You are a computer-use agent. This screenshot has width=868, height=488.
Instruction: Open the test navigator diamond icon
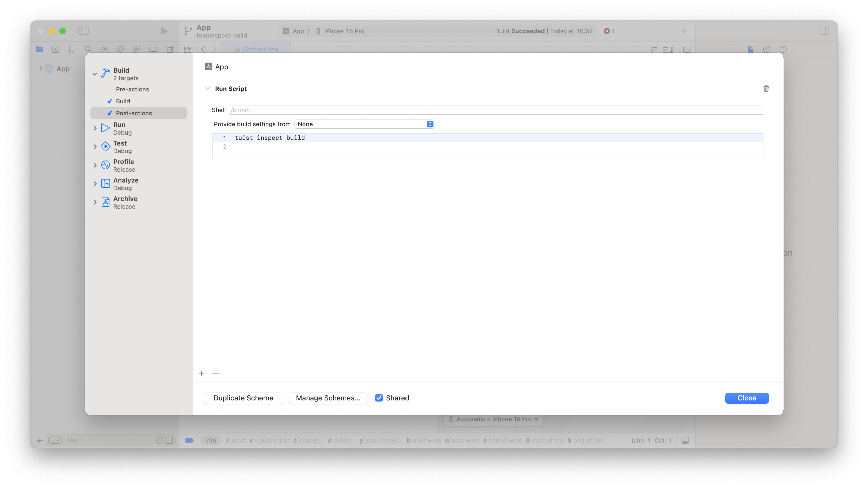pyautogui.click(x=121, y=49)
